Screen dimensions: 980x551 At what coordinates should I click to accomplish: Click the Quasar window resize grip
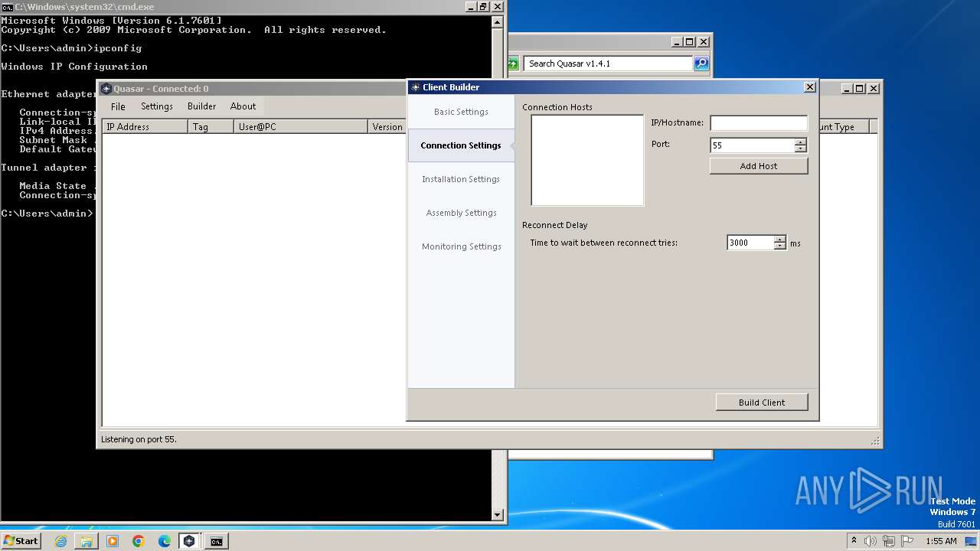(875, 442)
